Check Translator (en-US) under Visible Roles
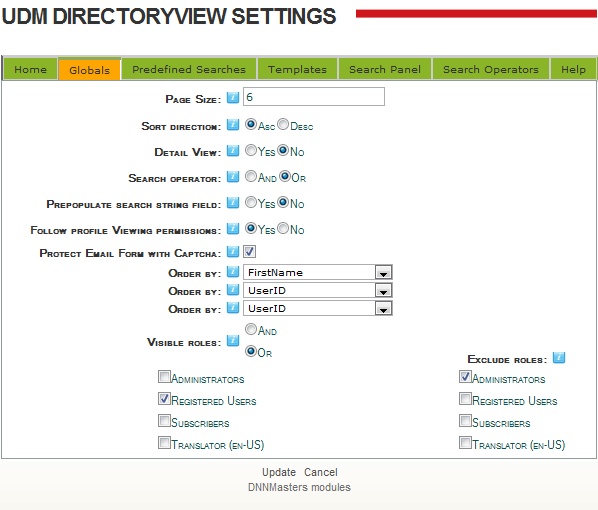598x510 pixels. pyautogui.click(x=164, y=443)
